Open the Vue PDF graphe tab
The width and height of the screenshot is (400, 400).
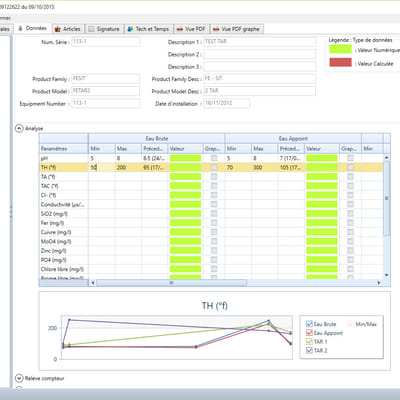tap(237, 29)
